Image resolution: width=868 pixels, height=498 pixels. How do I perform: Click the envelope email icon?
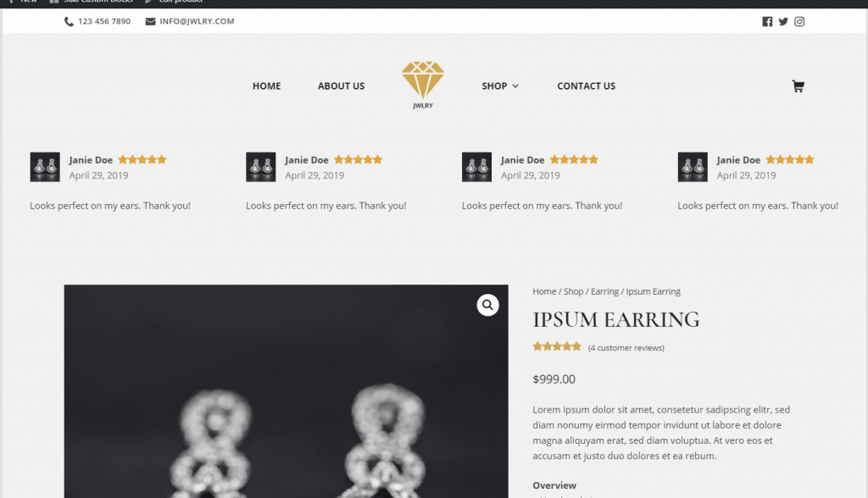[x=150, y=21]
